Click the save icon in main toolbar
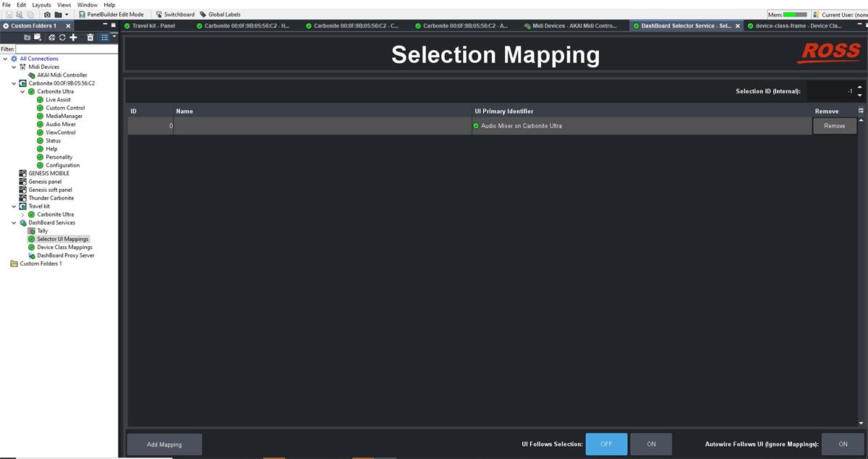 [x=9, y=14]
